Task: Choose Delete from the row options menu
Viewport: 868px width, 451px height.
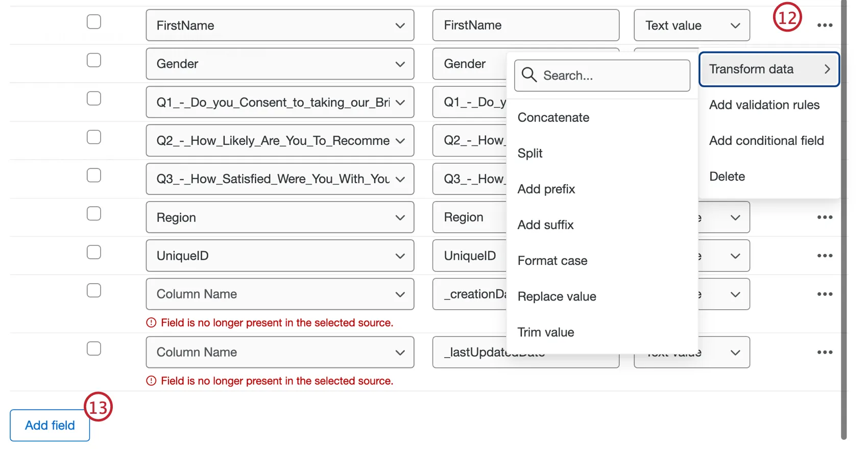Action: coord(727,177)
